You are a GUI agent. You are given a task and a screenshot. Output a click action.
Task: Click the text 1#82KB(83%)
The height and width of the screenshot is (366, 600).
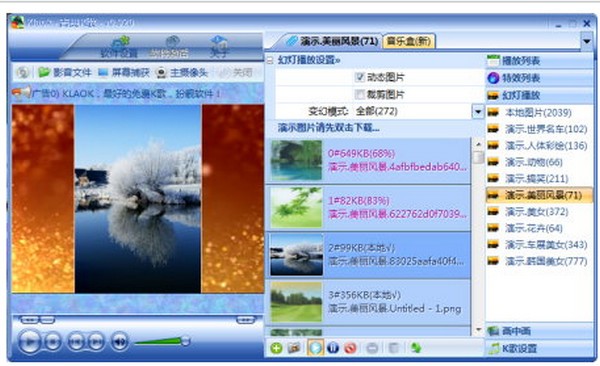coord(359,201)
